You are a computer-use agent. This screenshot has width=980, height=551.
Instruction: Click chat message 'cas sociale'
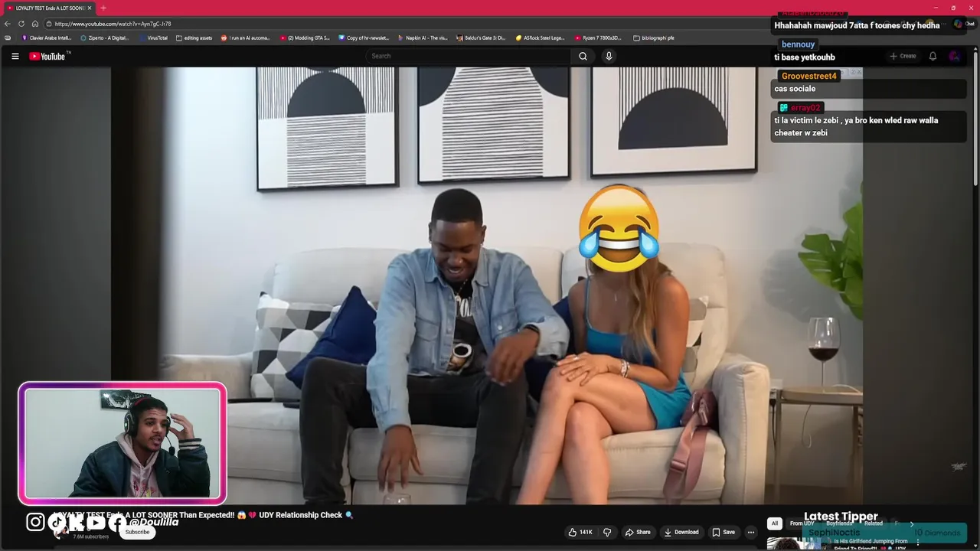click(x=795, y=89)
